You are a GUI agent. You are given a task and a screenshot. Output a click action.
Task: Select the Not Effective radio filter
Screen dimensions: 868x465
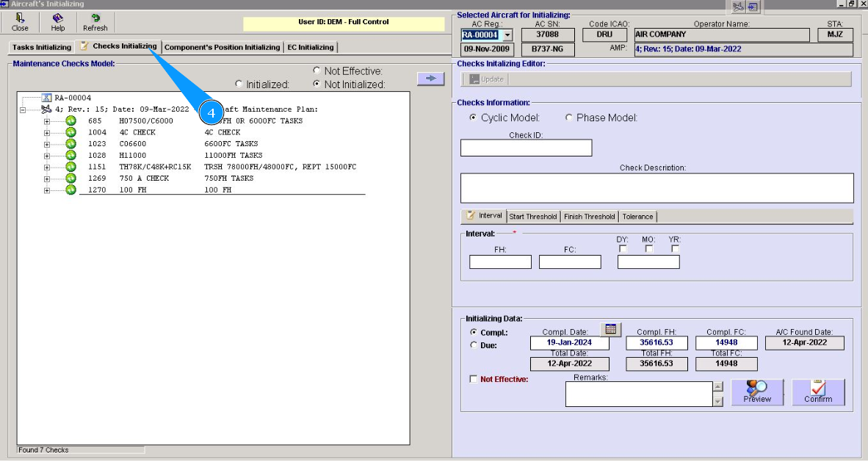(x=317, y=71)
